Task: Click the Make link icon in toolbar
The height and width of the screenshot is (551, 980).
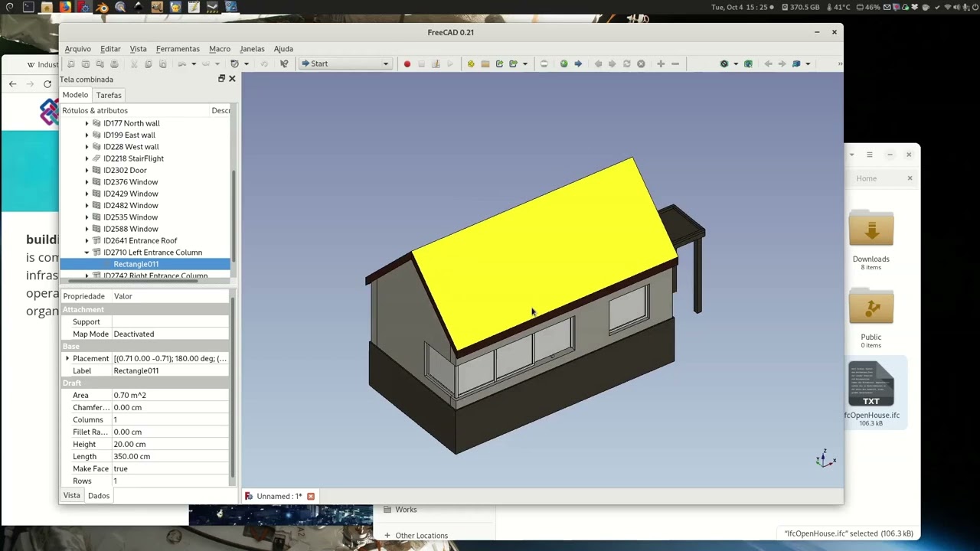Action: (499, 64)
